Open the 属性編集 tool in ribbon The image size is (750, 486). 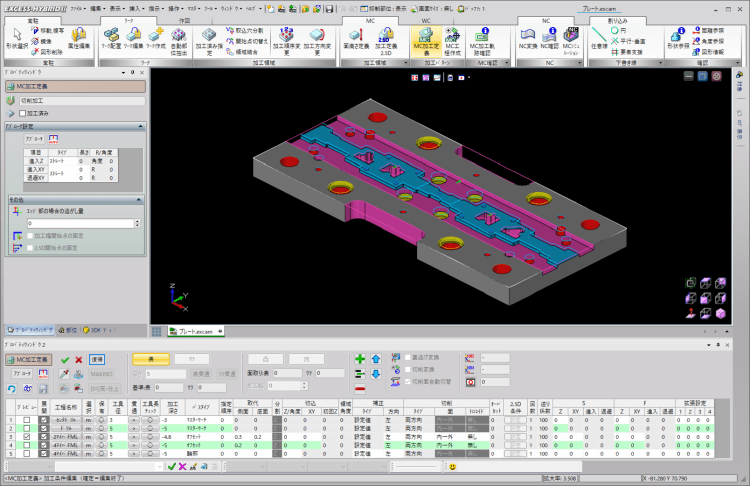tap(79, 38)
